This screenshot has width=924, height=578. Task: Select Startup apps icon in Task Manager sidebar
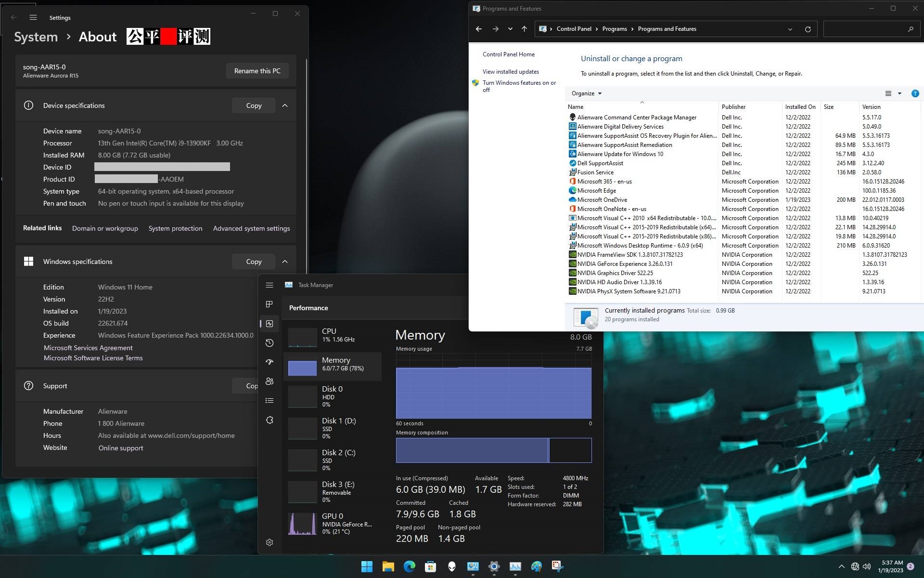point(269,362)
